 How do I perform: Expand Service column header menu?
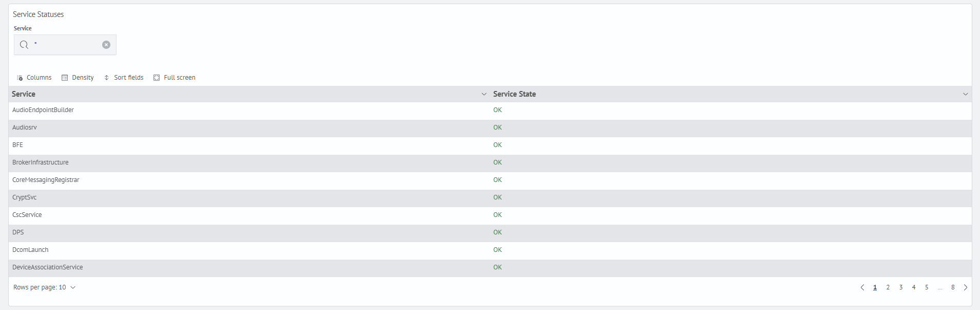pyautogui.click(x=484, y=94)
